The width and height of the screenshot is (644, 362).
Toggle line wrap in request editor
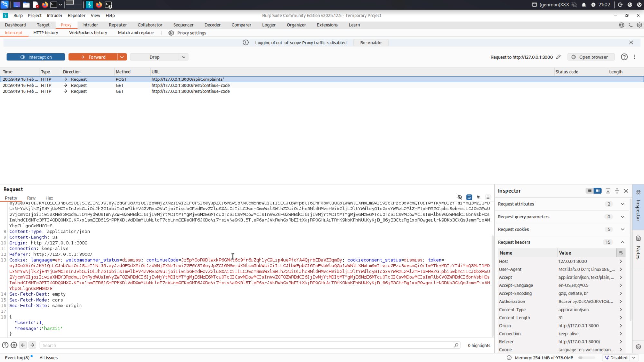pos(469,197)
